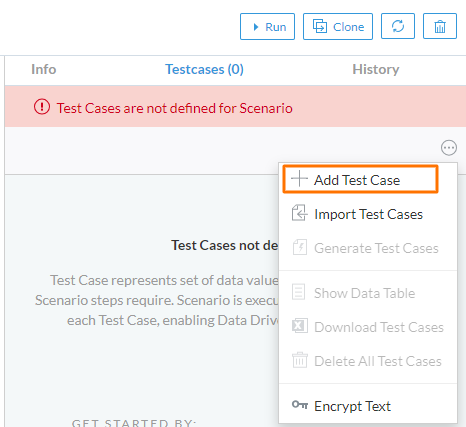Image resolution: width=466 pixels, height=427 pixels.
Task: Click the refresh icon in toolbar
Action: tap(398, 26)
